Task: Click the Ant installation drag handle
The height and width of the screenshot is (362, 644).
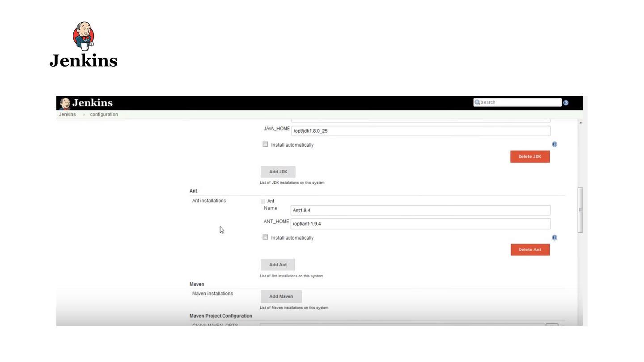Action: [263, 201]
